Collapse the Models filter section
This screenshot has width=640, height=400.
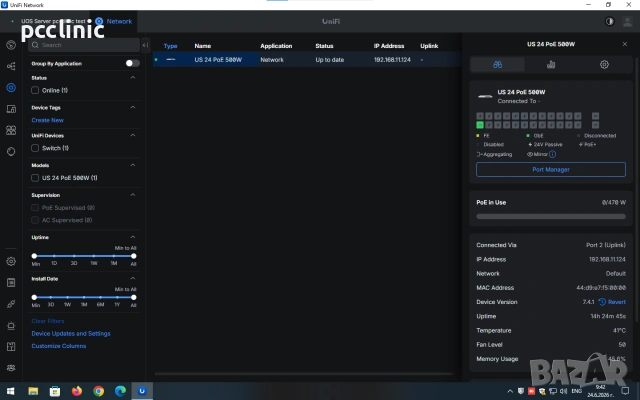133,165
